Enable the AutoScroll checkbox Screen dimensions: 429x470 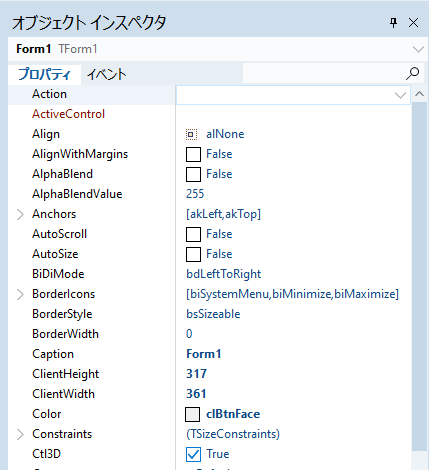pyautogui.click(x=193, y=234)
